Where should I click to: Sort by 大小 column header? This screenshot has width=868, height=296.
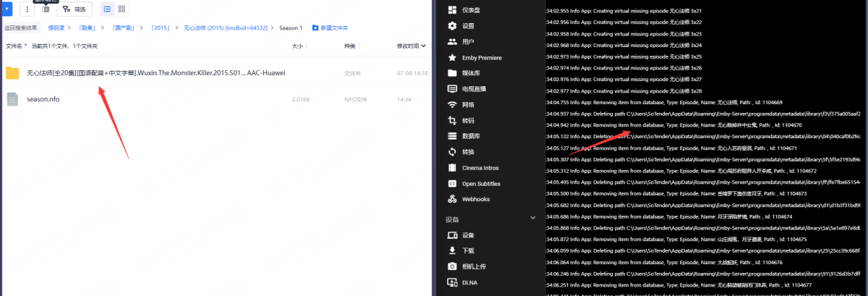click(x=297, y=46)
